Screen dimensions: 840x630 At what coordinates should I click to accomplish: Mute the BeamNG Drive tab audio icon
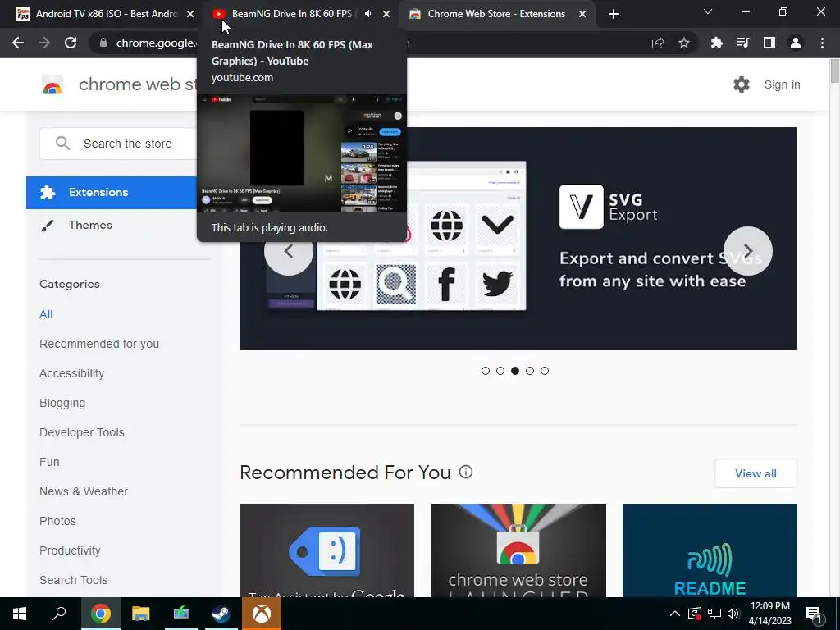tap(368, 14)
